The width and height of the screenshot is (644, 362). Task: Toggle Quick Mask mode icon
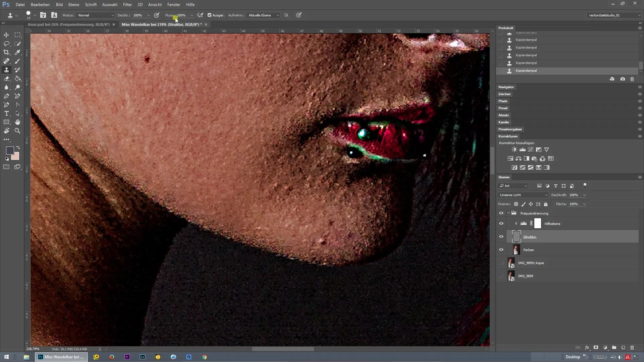(x=6, y=167)
